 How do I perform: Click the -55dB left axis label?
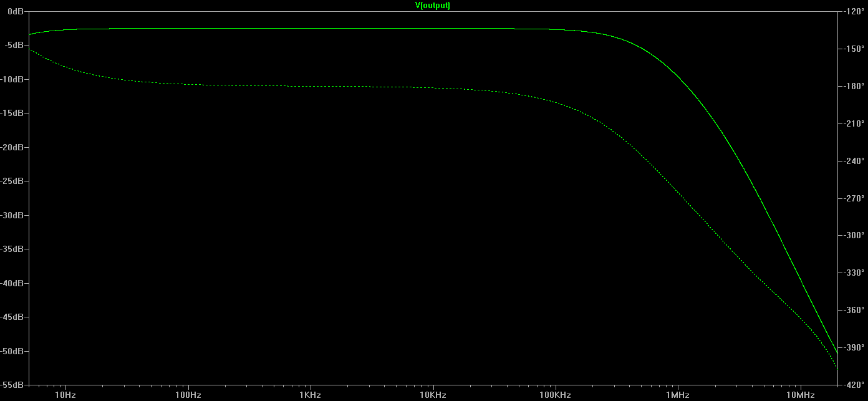tap(12, 385)
